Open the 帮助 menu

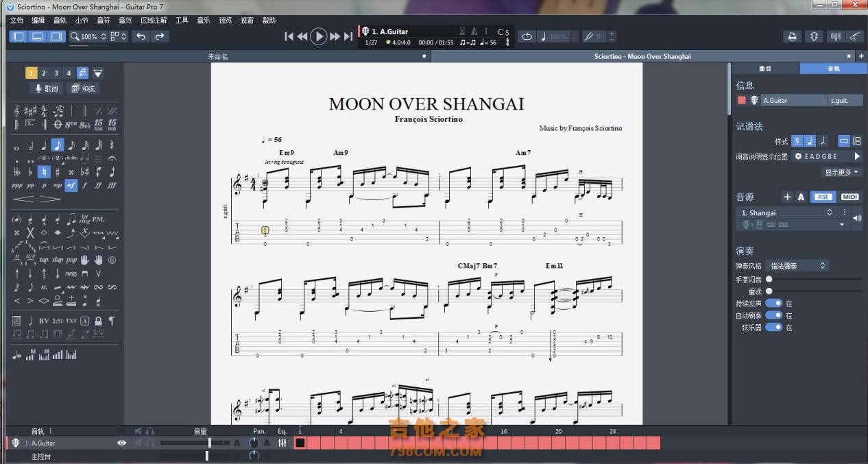coord(269,21)
